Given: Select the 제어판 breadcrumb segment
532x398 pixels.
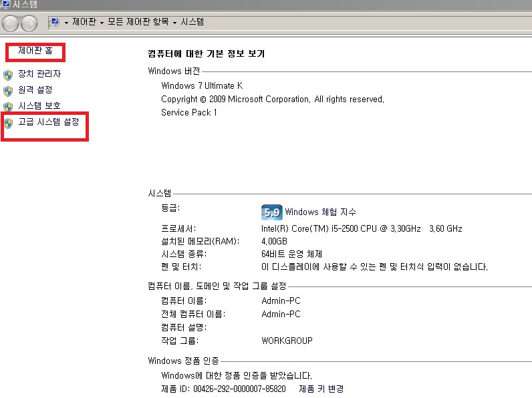Looking at the screenshot, I should (84, 22).
